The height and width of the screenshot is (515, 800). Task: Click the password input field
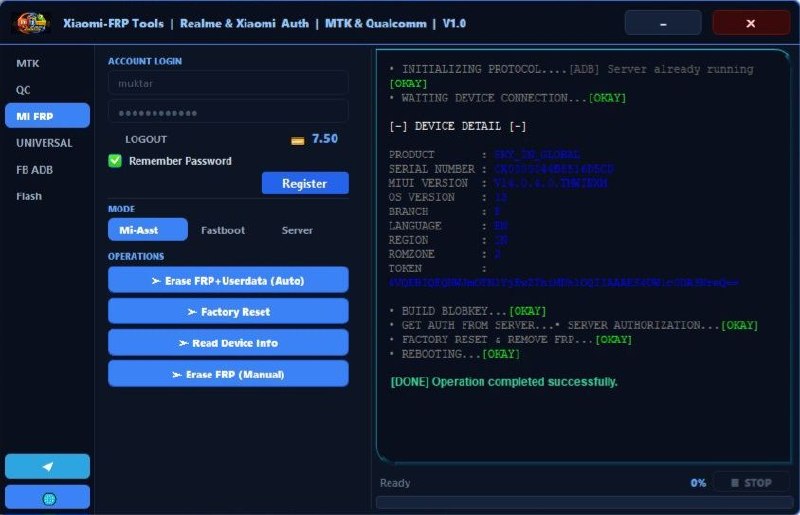(228, 112)
